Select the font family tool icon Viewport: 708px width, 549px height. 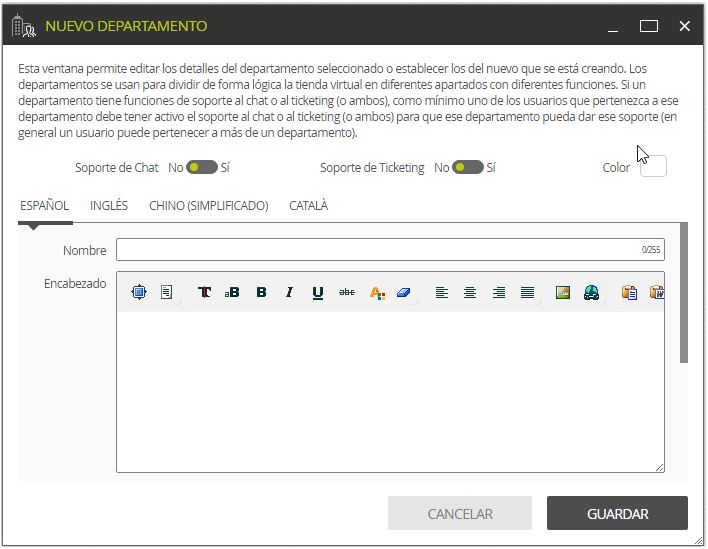[x=205, y=293]
